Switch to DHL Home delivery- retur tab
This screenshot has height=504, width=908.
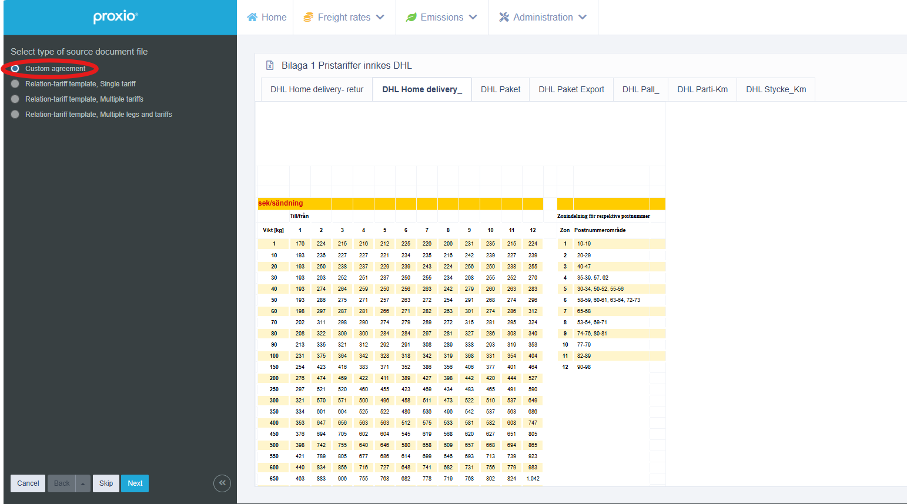coord(317,89)
